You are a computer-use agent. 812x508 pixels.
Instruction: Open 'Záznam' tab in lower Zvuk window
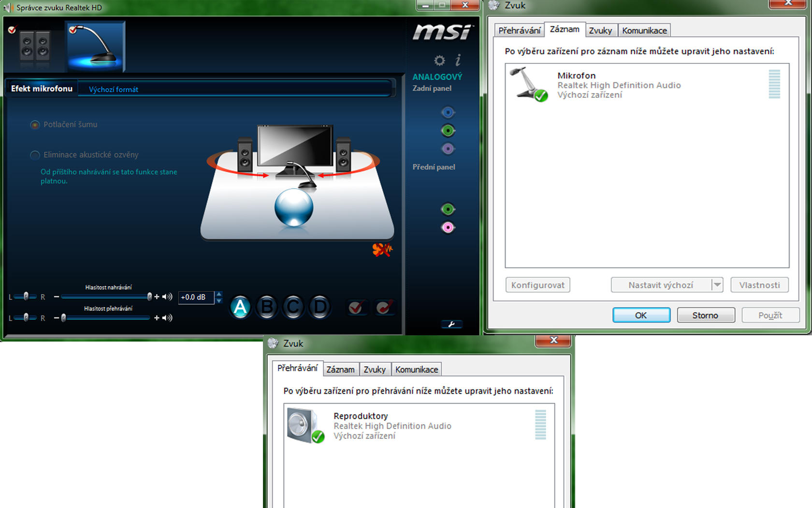pyautogui.click(x=340, y=370)
